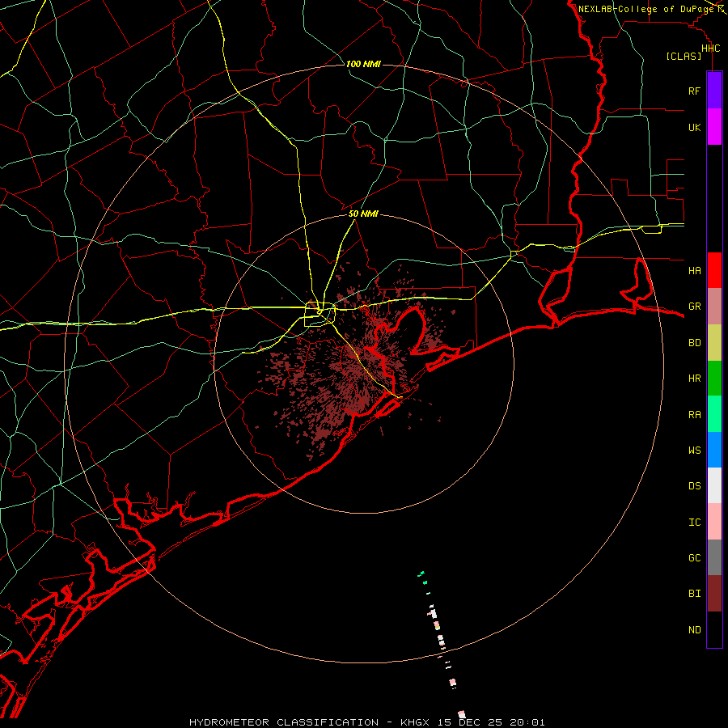This screenshot has height=728, width=728.
Task: Click the IC light pink legend swatch
Action: (714, 522)
